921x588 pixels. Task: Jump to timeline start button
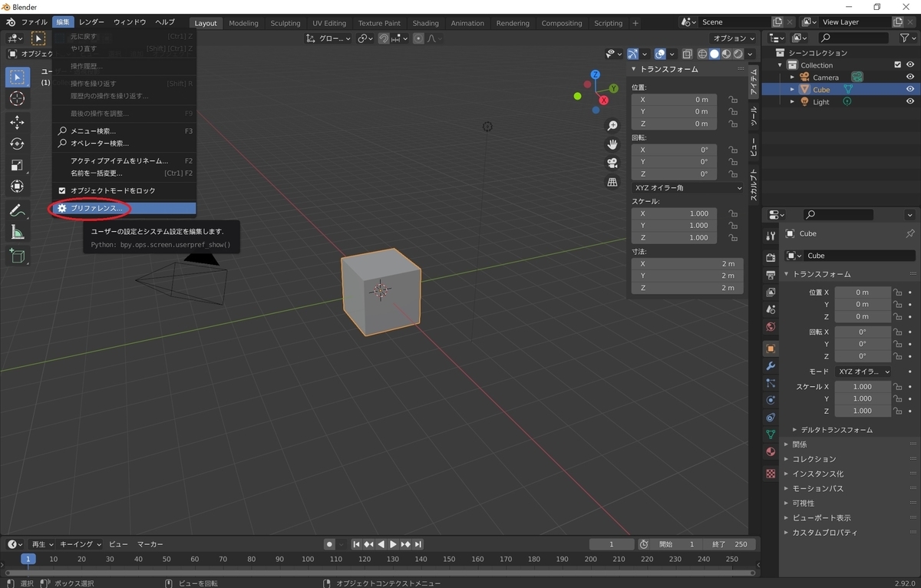[x=356, y=544]
